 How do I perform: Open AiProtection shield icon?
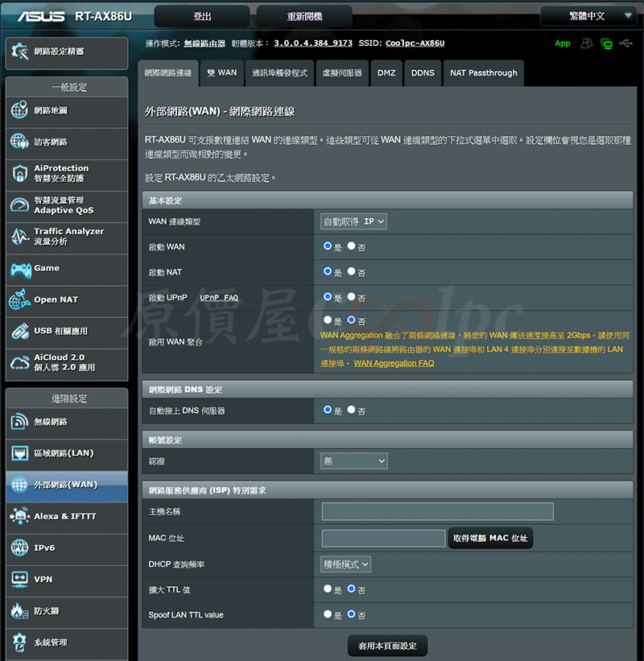pos(19,173)
